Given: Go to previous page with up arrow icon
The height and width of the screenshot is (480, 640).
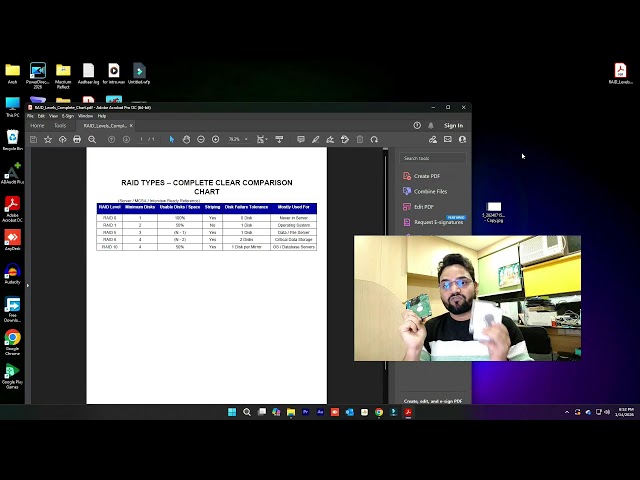Looking at the screenshot, I should tap(111, 140).
